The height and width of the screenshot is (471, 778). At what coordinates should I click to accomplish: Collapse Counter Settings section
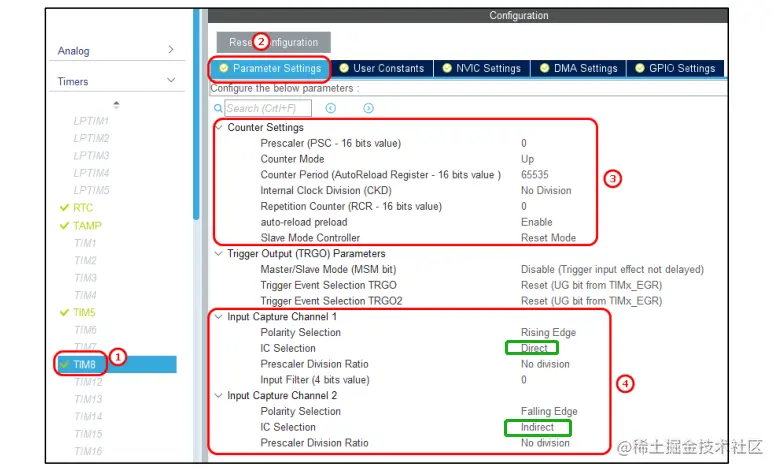[219, 127]
